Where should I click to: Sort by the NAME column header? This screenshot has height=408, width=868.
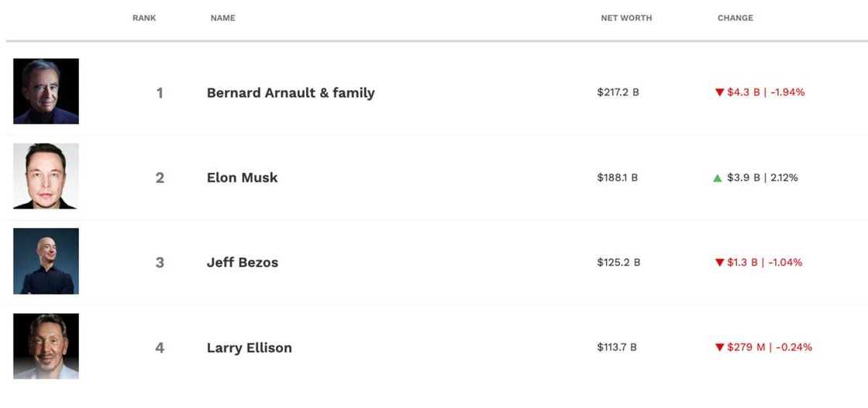pos(222,18)
